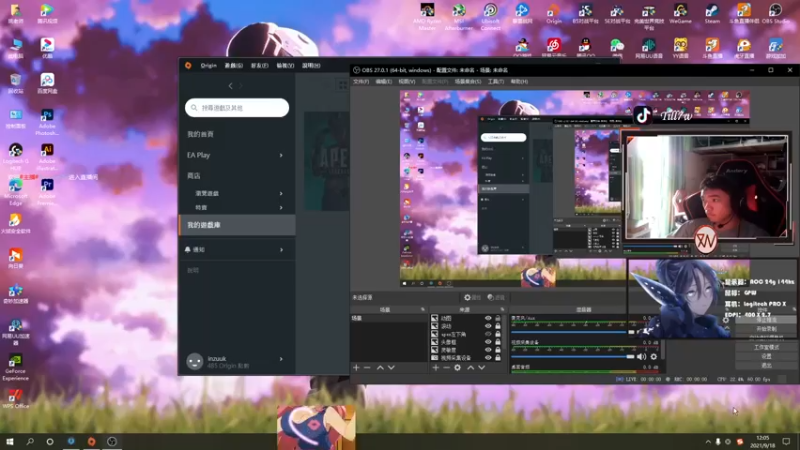Open Adobe Premiere desktop shortcut
Viewport: 800px width, 450px height.
(47, 192)
